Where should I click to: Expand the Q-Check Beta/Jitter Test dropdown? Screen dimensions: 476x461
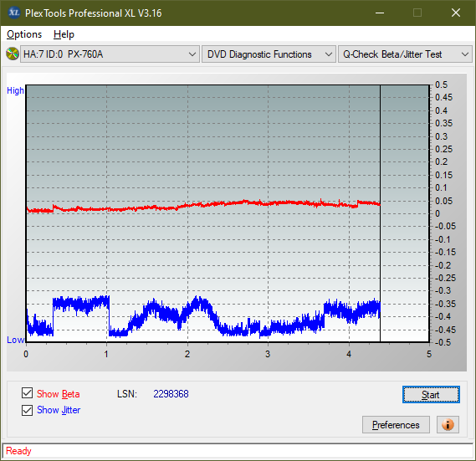pyautogui.click(x=405, y=54)
